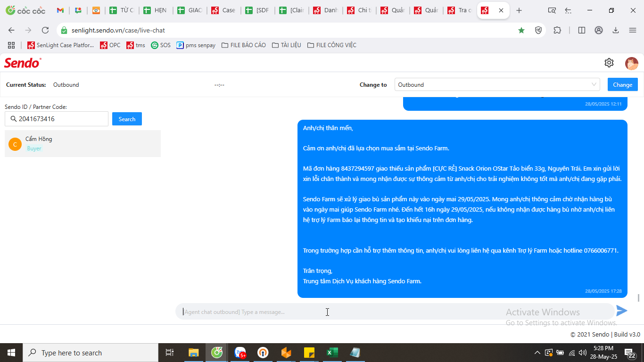Click the Sendo logo
Image resolution: width=644 pixels, height=362 pixels.
[23, 63]
